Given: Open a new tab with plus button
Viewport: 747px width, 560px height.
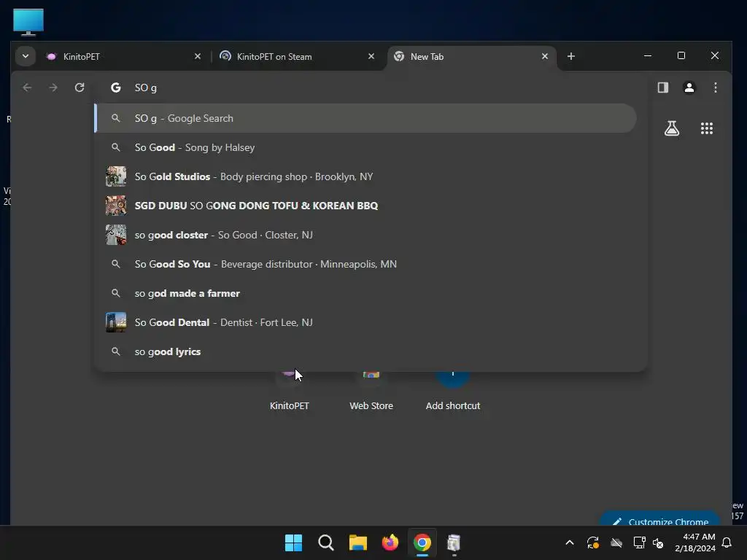Looking at the screenshot, I should tap(570, 56).
